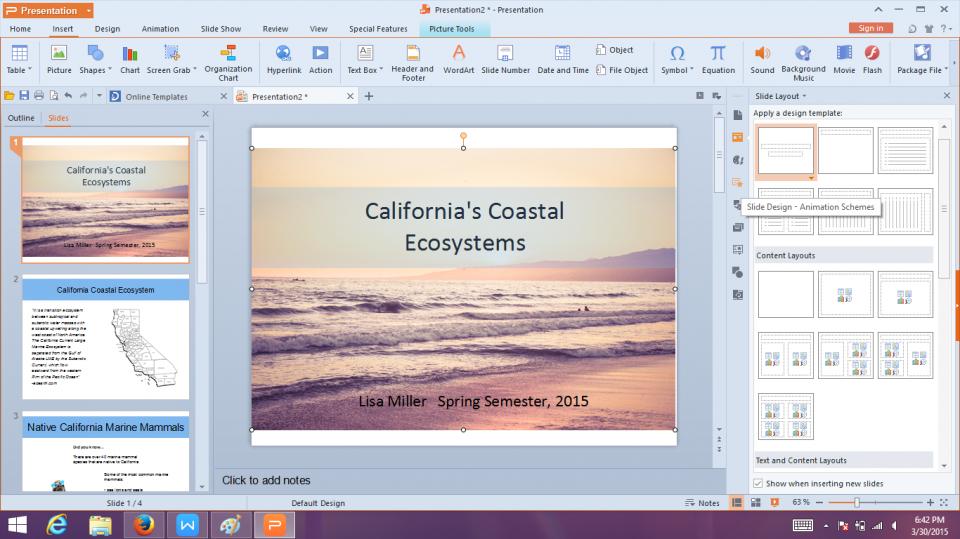Adjust the zoom slider handle

tap(857, 502)
